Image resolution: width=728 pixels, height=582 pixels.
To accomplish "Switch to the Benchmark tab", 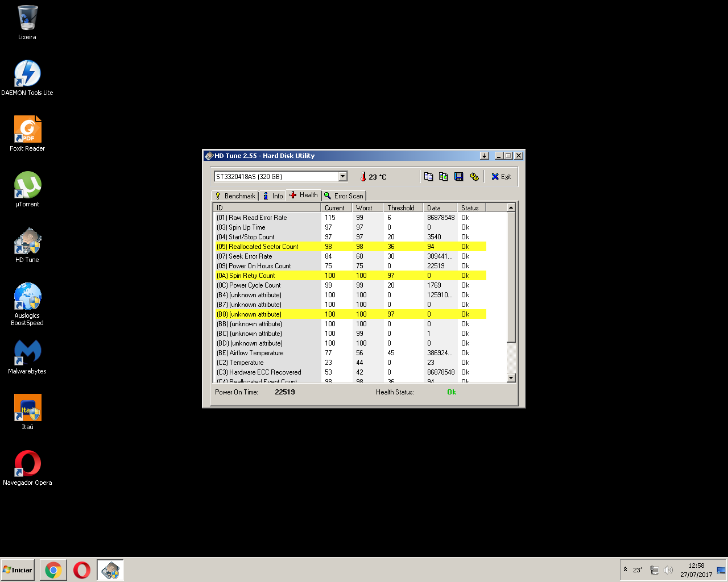I will (235, 196).
